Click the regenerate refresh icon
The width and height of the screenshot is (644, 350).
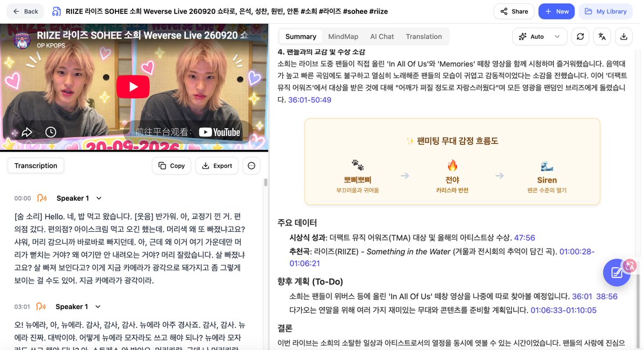(x=580, y=37)
